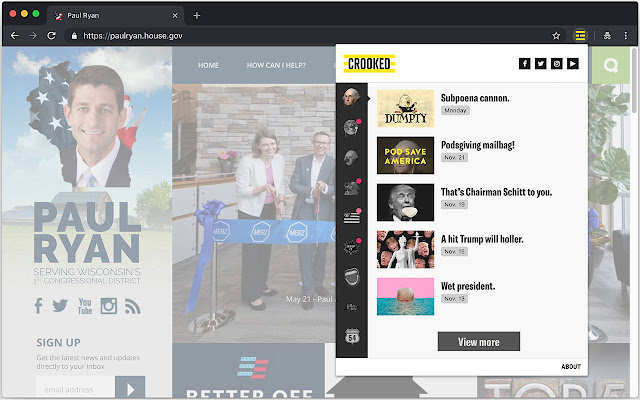Go back to previous page
The height and width of the screenshot is (400, 640).
(x=15, y=36)
